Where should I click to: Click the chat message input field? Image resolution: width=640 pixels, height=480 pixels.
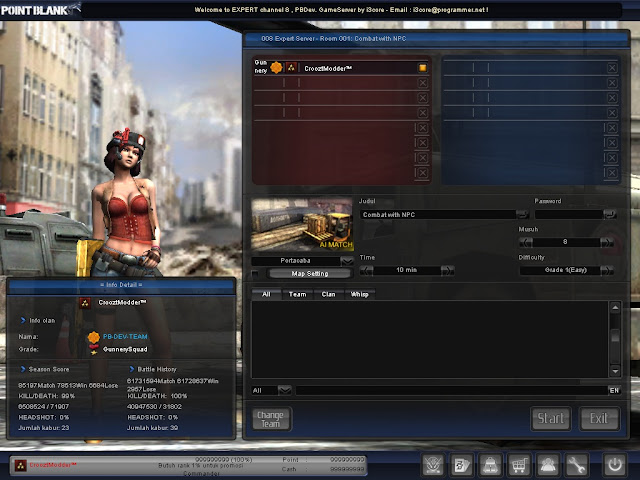click(x=451, y=391)
